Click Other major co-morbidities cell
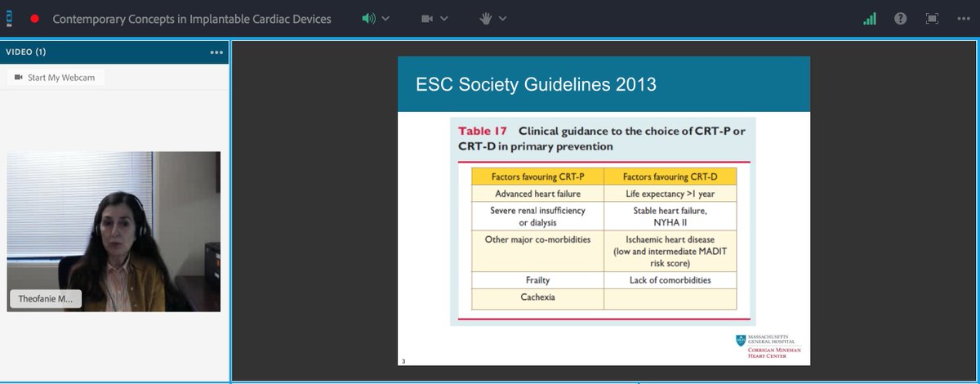Image resolution: width=980 pixels, height=384 pixels. click(537, 251)
